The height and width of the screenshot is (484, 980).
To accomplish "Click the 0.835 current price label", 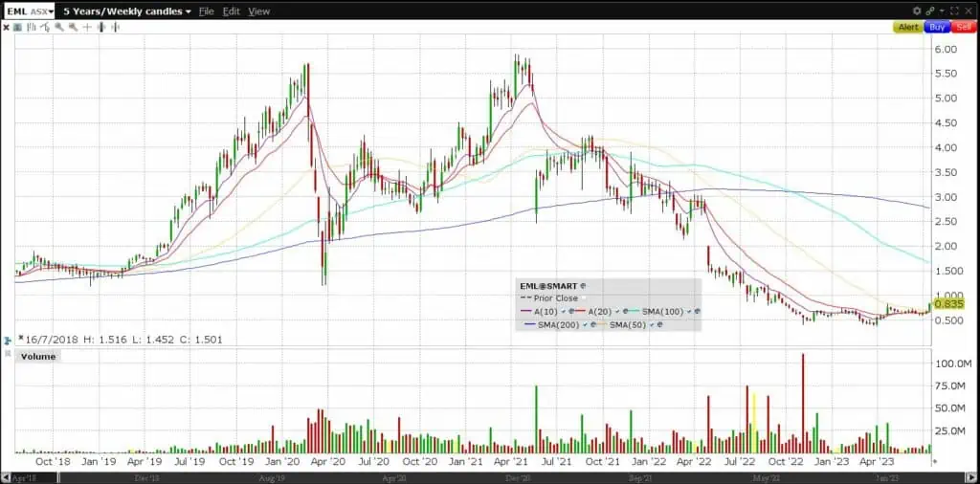I will (x=947, y=304).
